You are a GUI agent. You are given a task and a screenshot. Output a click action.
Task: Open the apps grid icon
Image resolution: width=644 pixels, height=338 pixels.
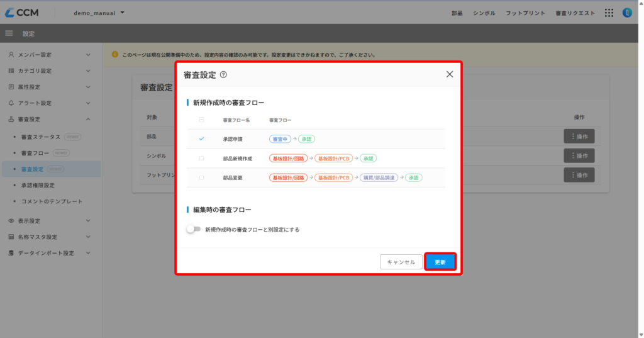pos(609,13)
